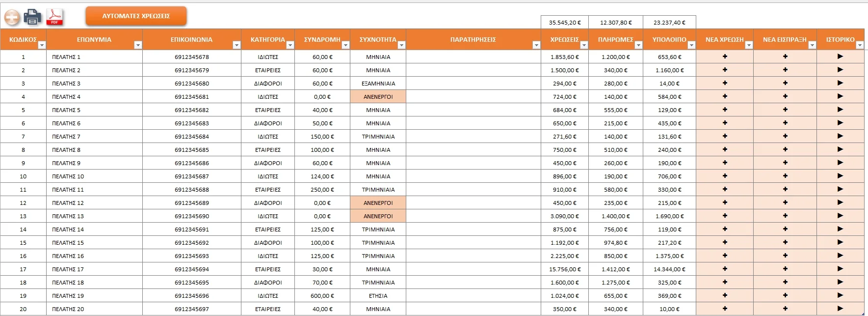Select the 250,00 € subscription cell
The width and height of the screenshot is (868, 316).
(322, 190)
